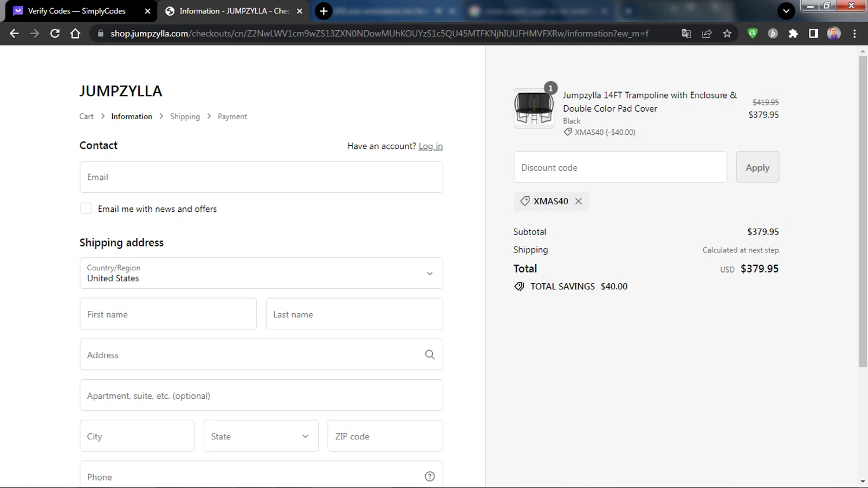Focus the Last name field
Screen dimensions: 868x488
point(354,314)
